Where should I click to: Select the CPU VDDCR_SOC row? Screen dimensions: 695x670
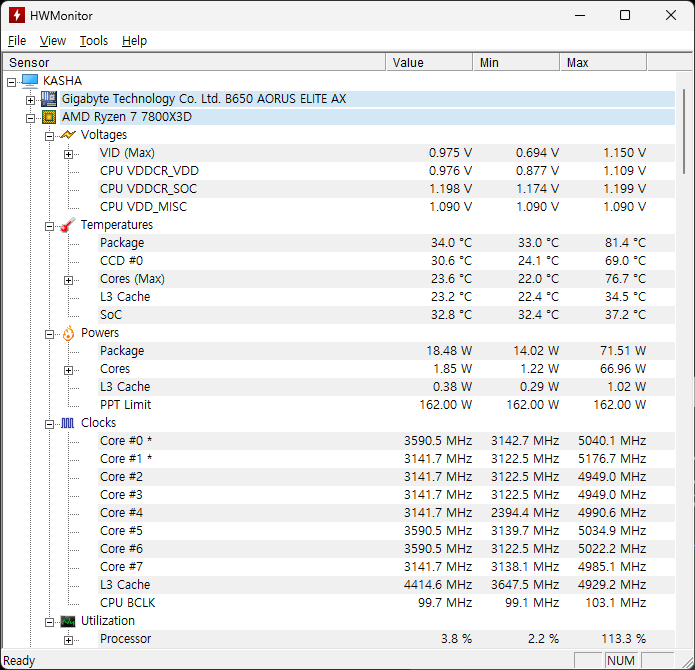point(386,189)
